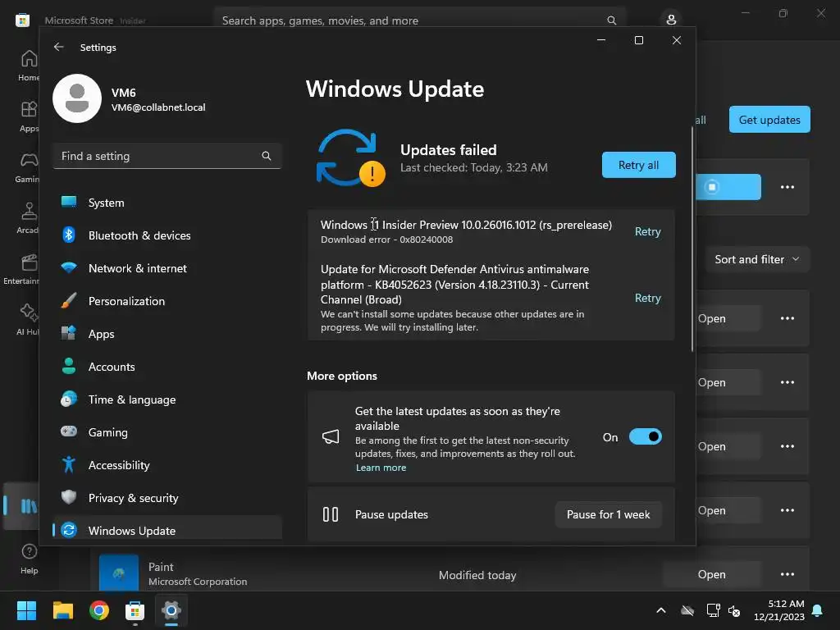The width and height of the screenshot is (840, 630).
Task: Open Network & internet settings
Action: 167,268
